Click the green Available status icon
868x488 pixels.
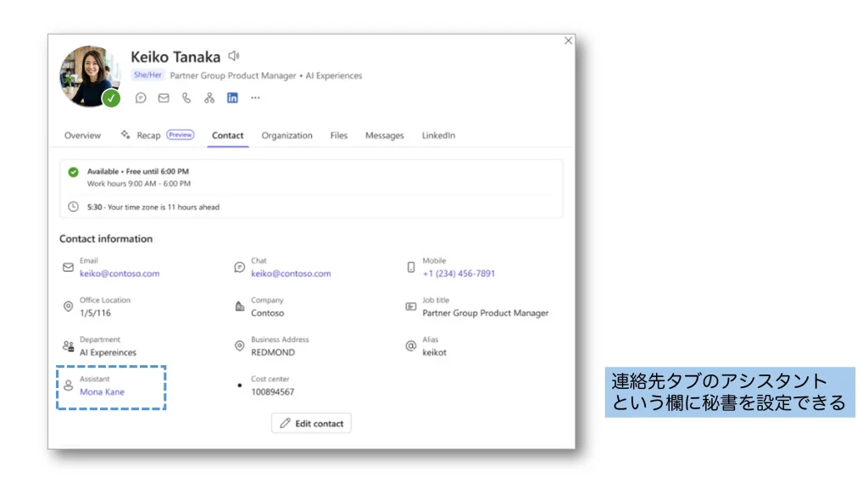point(73,172)
